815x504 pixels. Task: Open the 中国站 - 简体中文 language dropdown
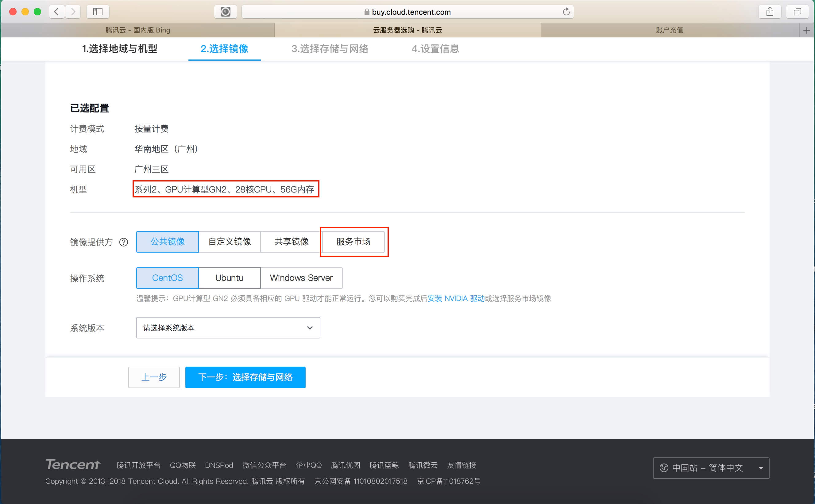tap(711, 468)
